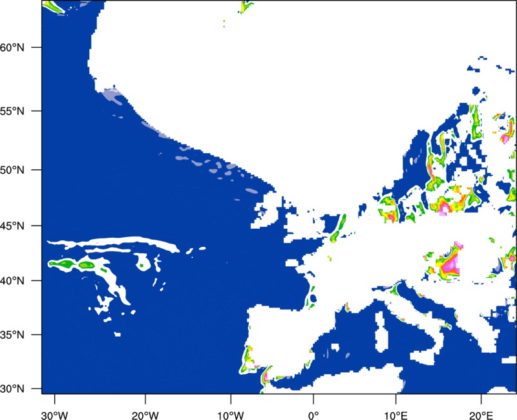
Task: Click the 20°W longitude label
Action: (145, 415)
